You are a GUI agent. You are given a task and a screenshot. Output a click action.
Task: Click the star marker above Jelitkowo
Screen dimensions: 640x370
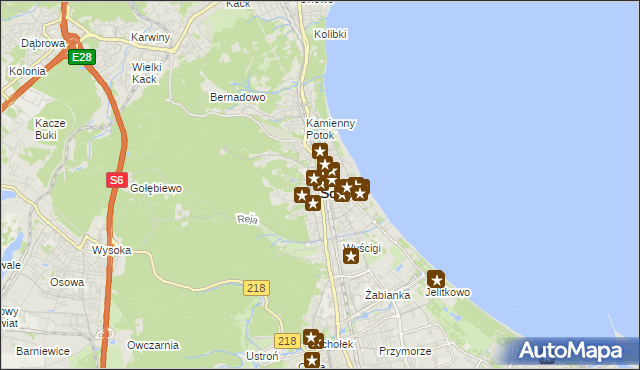(436, 279)
